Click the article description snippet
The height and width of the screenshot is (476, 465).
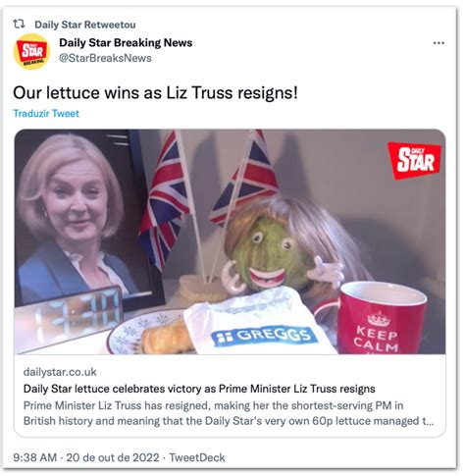[x=229, y=413]
